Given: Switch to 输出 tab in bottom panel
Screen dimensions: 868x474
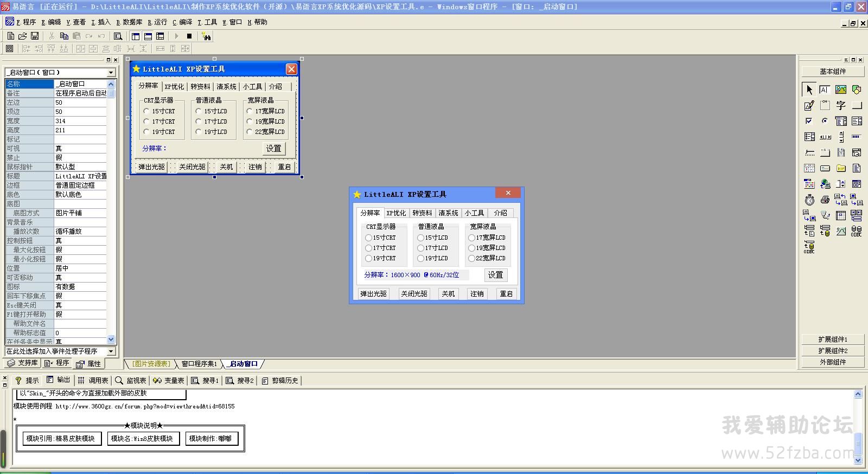Looking at the screenshot, I should pos(59,380).
